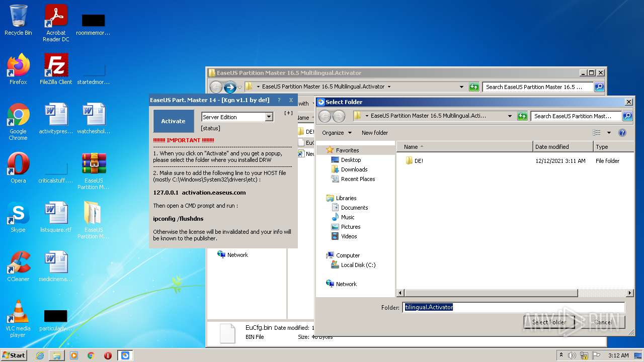Open EaseUS Partition folder on desktop
Screen dimensions: 644x362
point(94,220)
